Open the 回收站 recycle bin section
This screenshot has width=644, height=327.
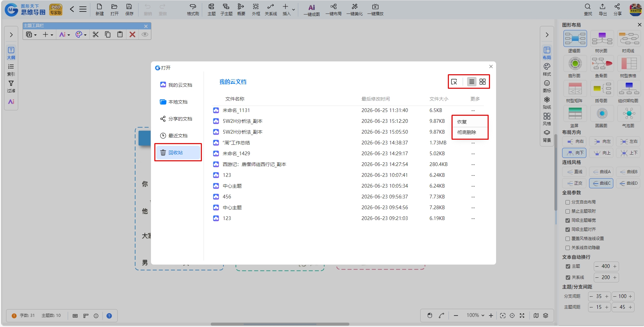coord(178,153)
